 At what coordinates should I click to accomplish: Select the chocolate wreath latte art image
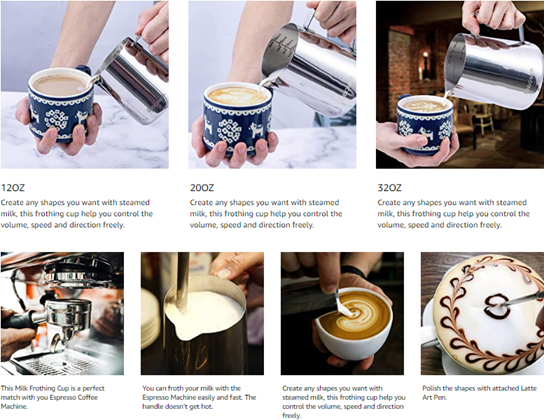482,313
